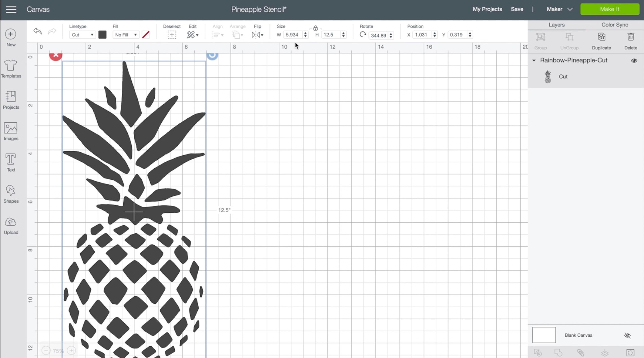Image resolution: width=644 pixels, height=358 pixels.
Task: Click the Canvas title
Action: coord(38,9)
